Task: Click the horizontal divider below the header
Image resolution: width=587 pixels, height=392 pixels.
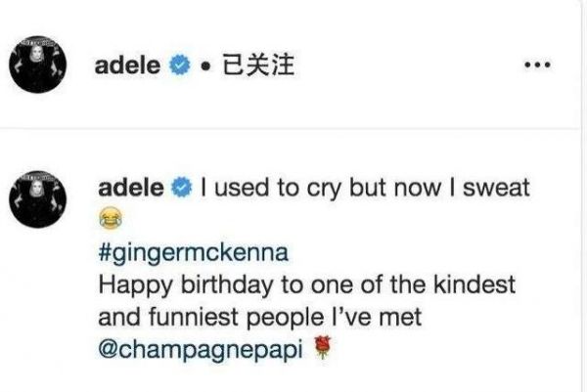Action: (x=293, y=130)
